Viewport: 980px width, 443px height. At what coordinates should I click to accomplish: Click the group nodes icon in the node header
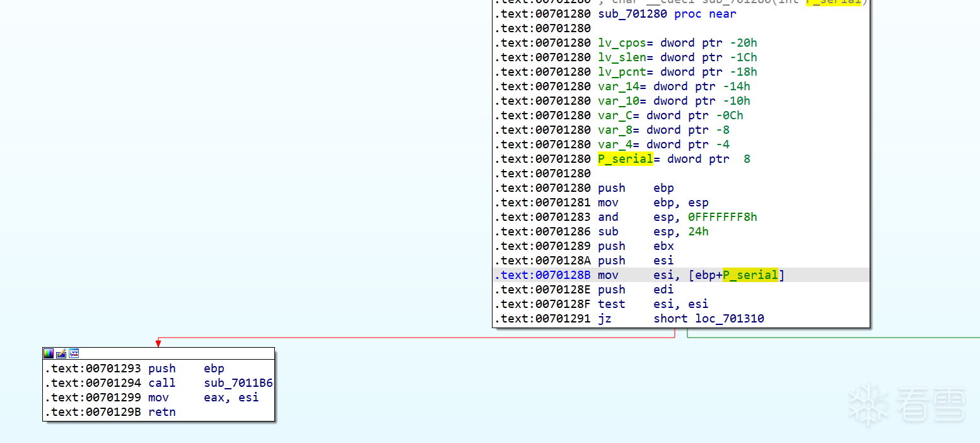(74, 353)
